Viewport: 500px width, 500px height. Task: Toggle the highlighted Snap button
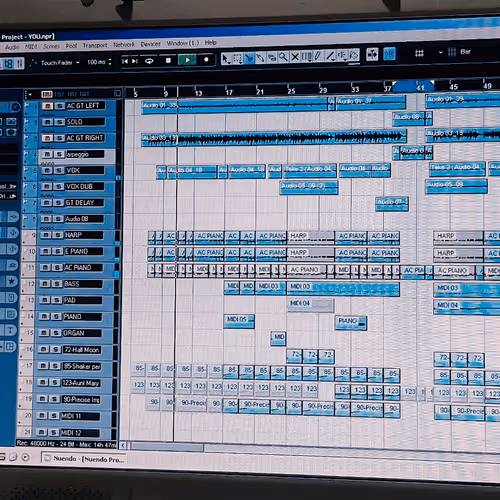click(x=389, y=54)
